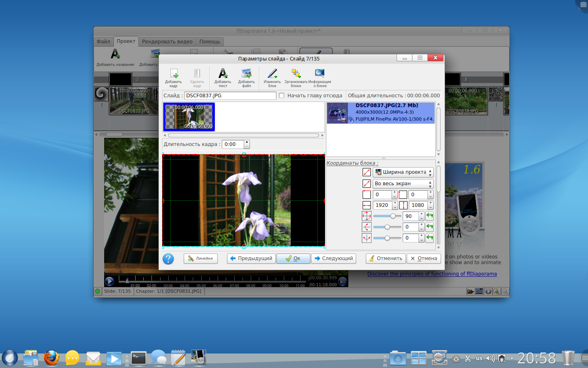Launch Firefox from the taskbar

pyautogui.click(x=51, y=358)
